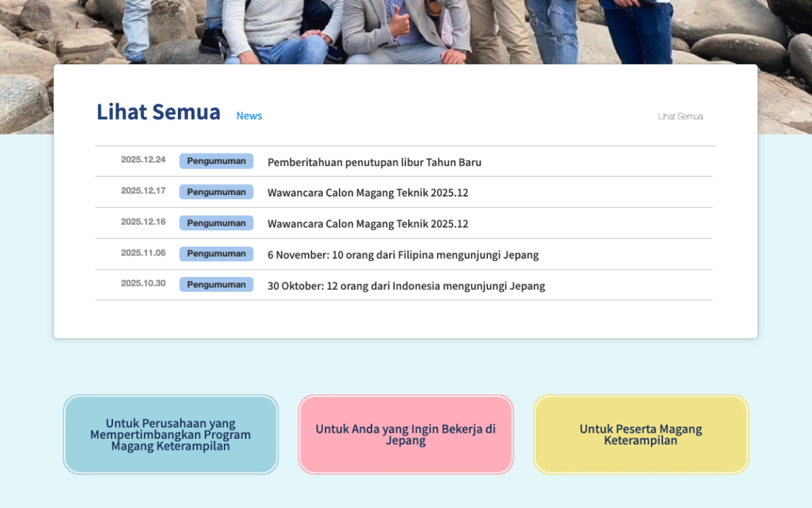Read news about 10 people from Filipina
This screenshot has height=508, width=812.
pos(403,255)
